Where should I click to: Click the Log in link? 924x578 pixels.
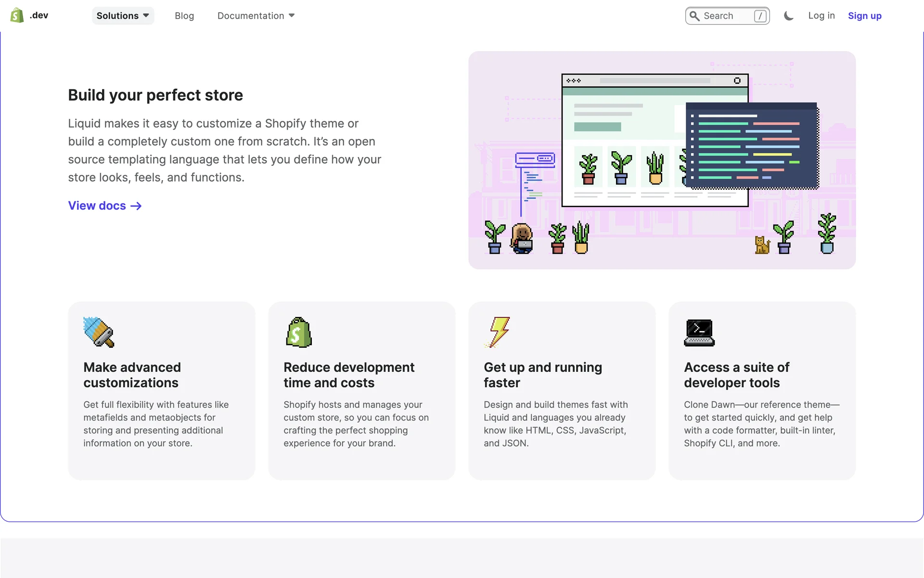click(821, 16)
